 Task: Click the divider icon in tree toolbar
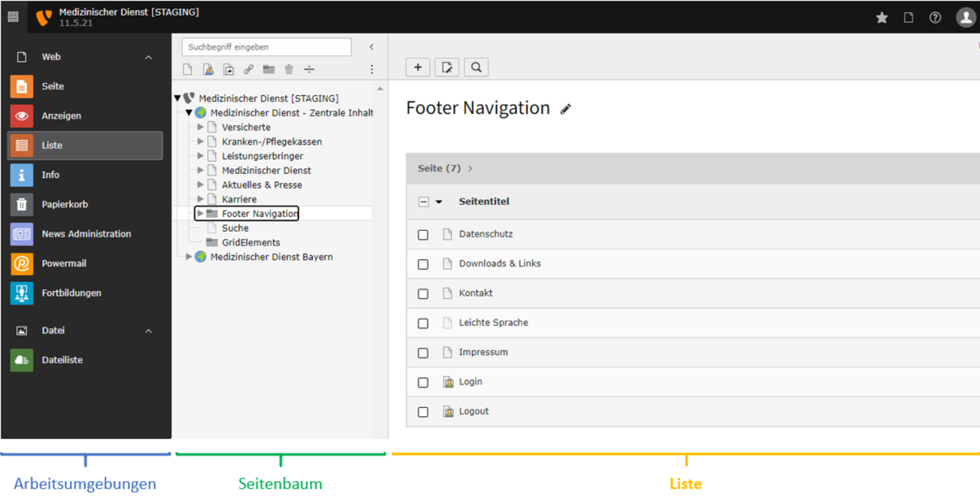(x=309, y=69)
